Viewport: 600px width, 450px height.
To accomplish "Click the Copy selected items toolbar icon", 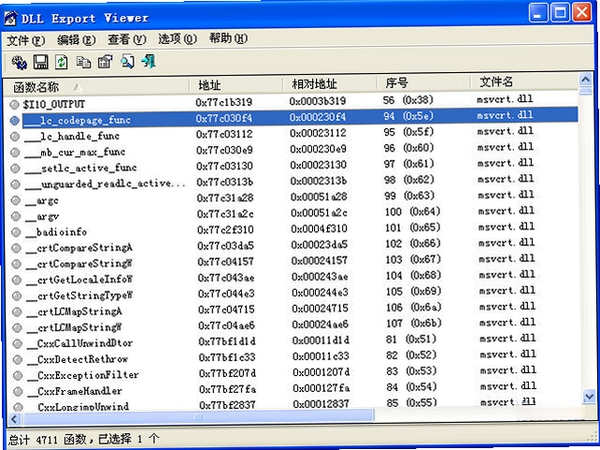I will [x=83, y=62].
